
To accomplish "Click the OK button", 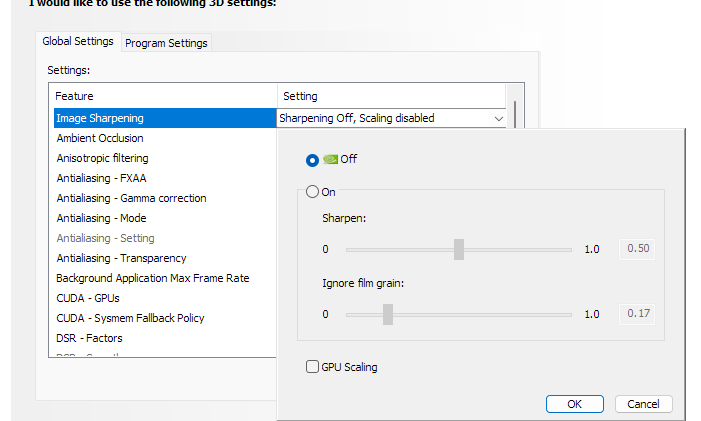I will coord(574,404).
